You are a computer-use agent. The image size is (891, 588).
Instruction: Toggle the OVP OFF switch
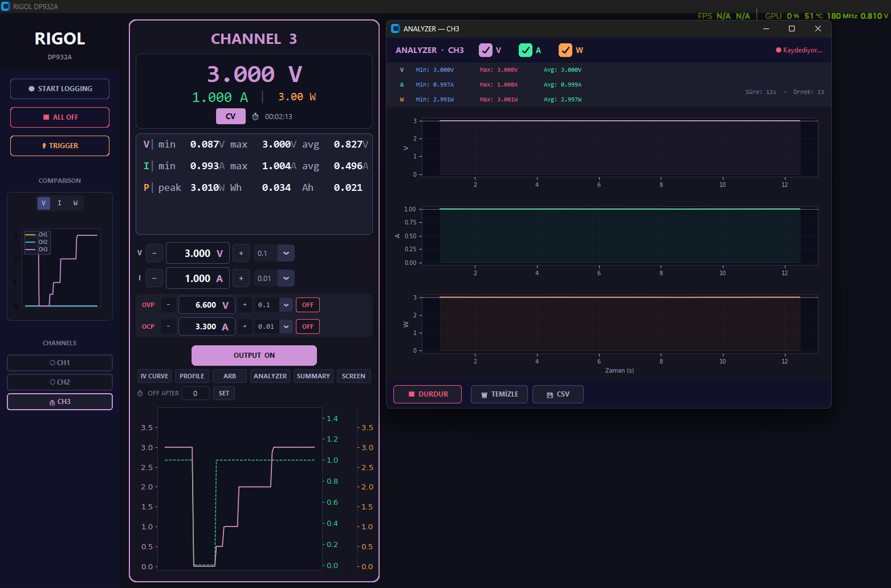point(308,305)
